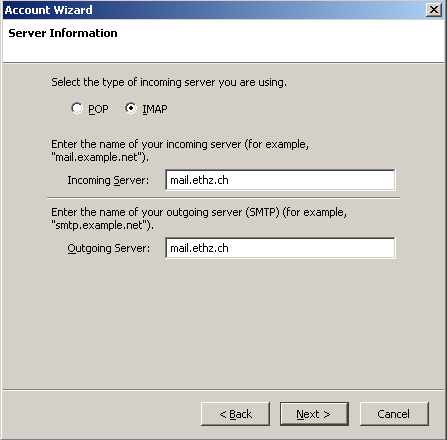Click the 'Select the type of incoming server' text
Image resolution: width=447 pixels, height=440 pixels.
(169, 82)
